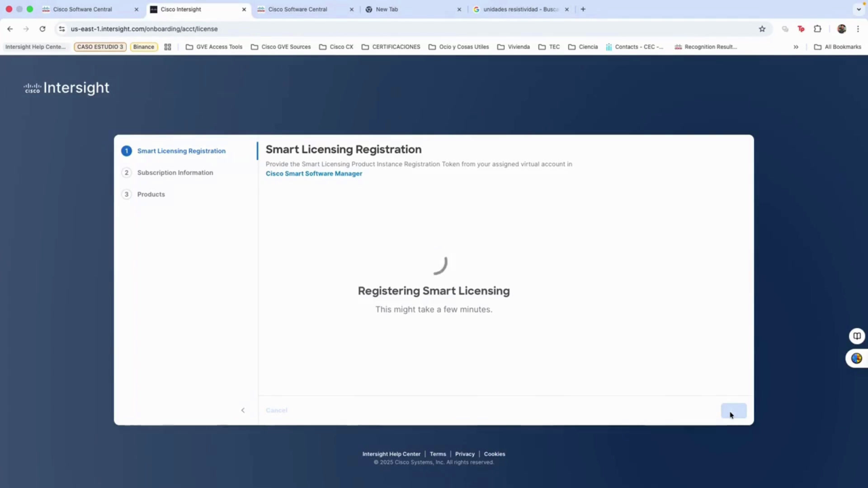The height and width of the screenshot is (488, 868).
Task: Click the browser forward arrow
Action: [x=26, y=29]
